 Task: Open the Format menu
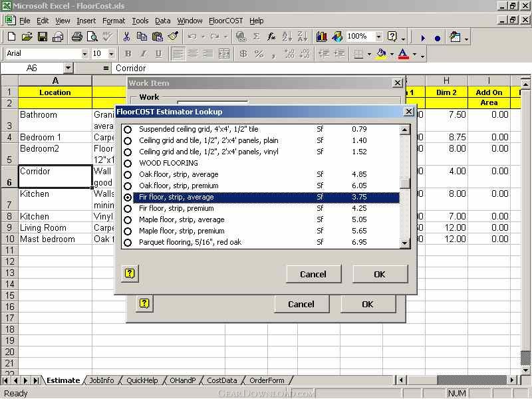pos(114,21)
